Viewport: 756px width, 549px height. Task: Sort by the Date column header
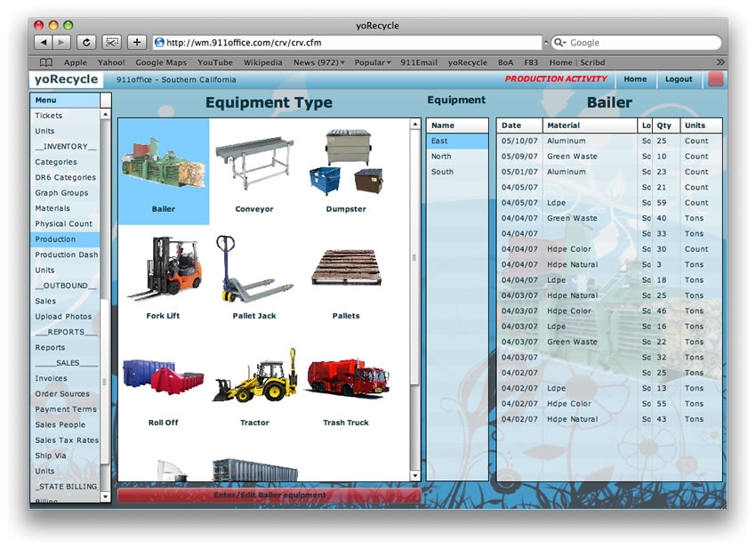[519, 125]
